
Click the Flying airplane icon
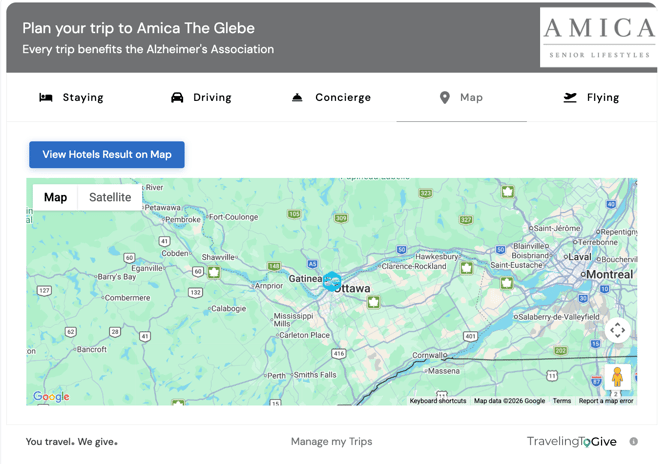coord(570,98)
